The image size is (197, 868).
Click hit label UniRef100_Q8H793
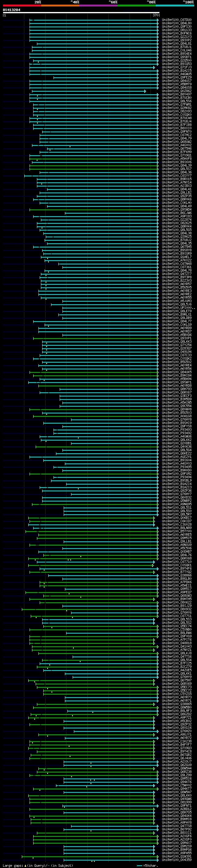176,389
